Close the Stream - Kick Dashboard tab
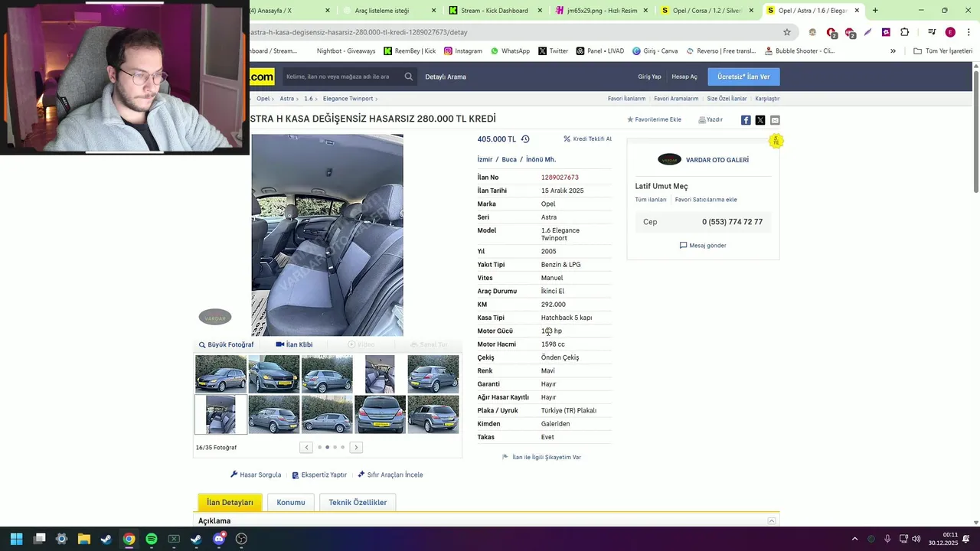 pos(540,11)
